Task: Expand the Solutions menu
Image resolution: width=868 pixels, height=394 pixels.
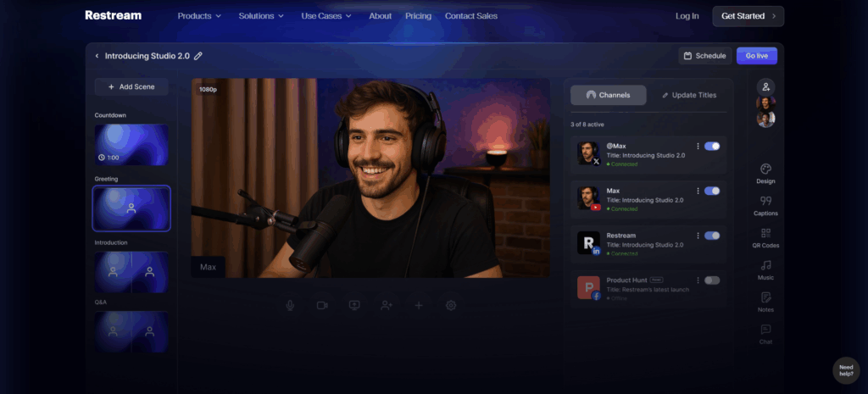Action: coord(261,16)
